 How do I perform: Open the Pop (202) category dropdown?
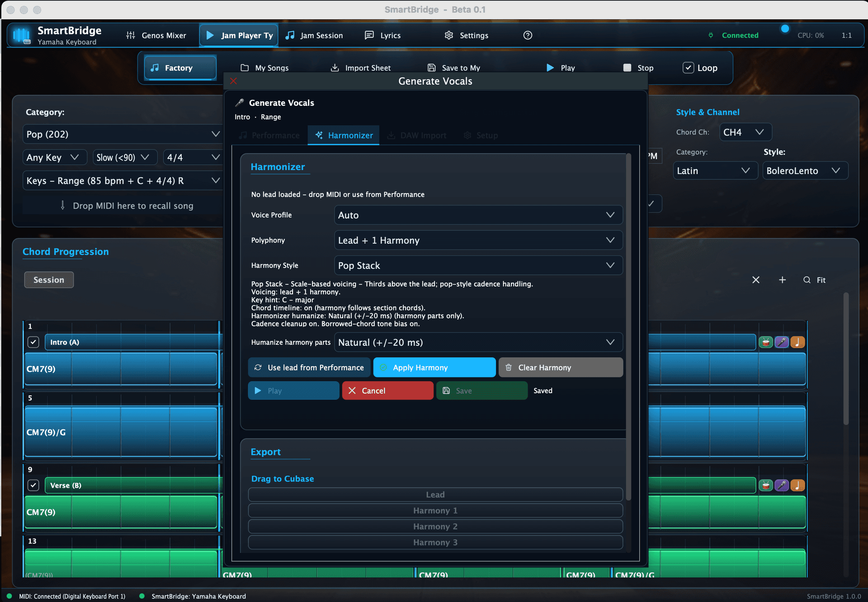pos(123,134)
